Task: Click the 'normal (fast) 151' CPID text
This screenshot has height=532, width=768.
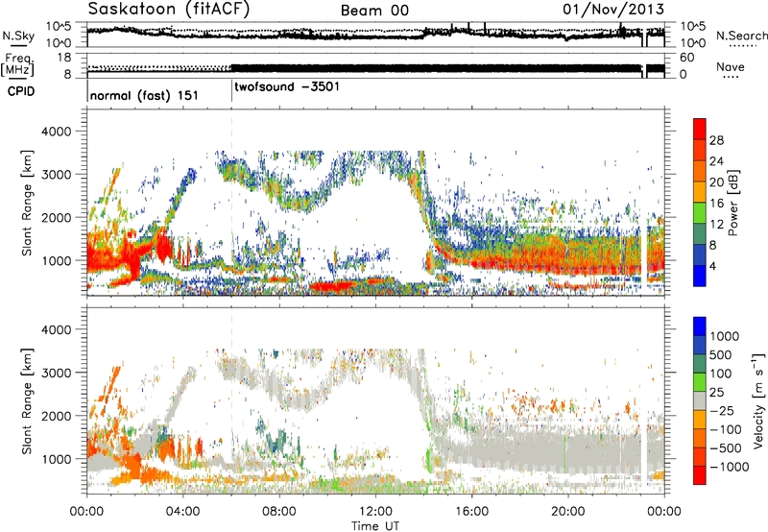Action: point(144,95)
